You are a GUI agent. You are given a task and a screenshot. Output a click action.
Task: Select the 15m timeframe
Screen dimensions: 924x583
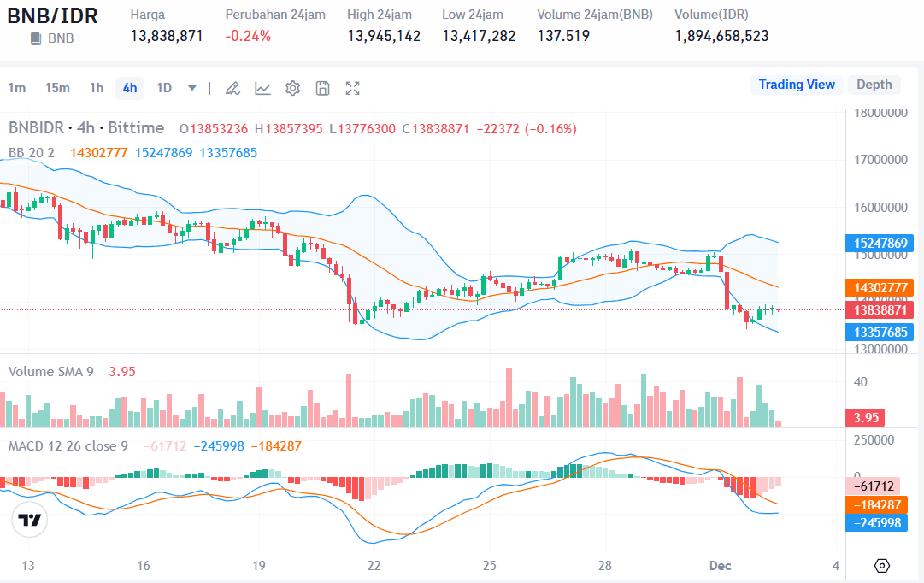pyautogui.click(x=57, y=88)
